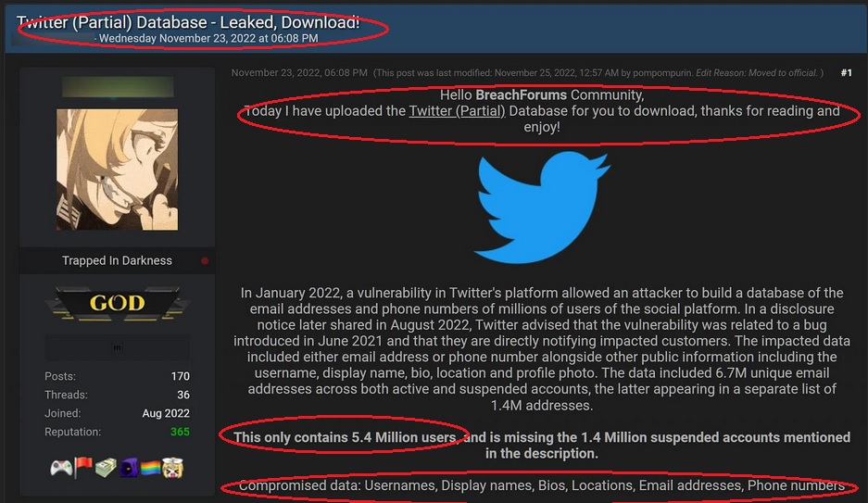868x503 pixels.
Task: Click the #1 post number link
Action: click(x=847, y=72)
